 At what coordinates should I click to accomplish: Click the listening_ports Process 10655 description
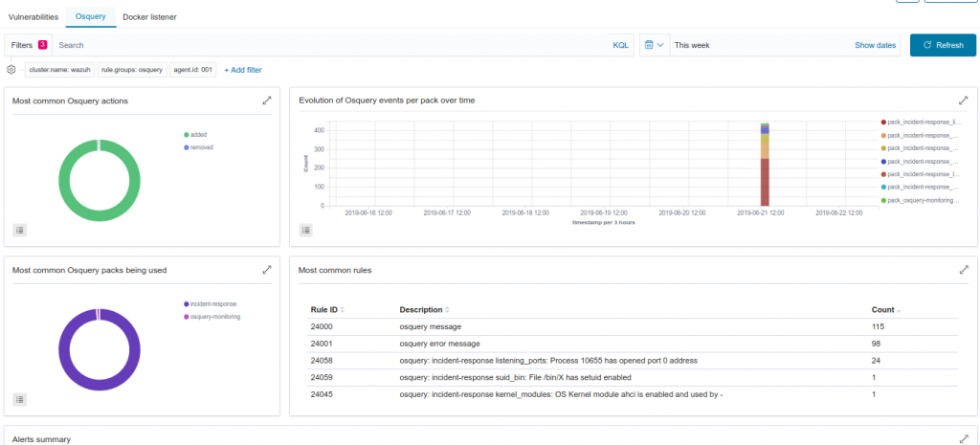click(x=548, y=361)
